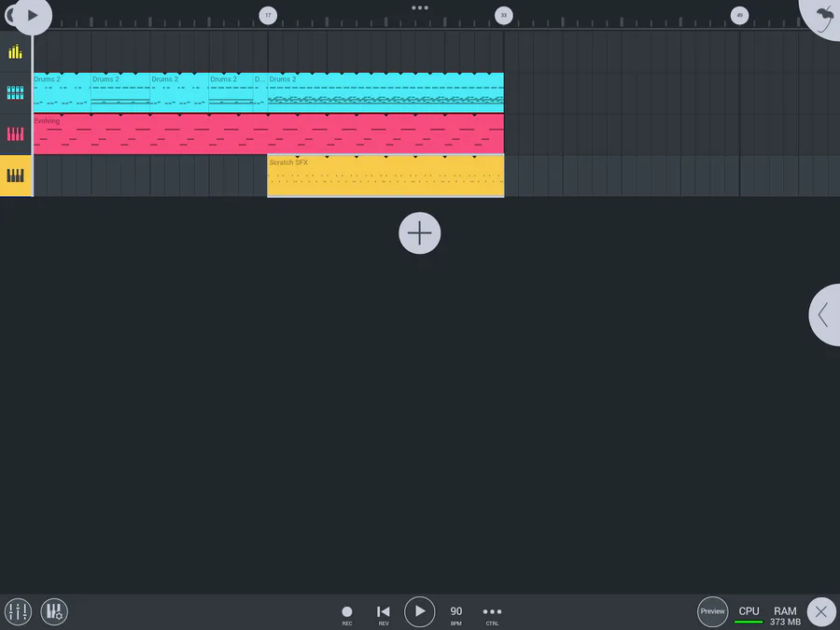Select the cyan drum pads track icon
This screenshot has height=630, width=840.
16,92
